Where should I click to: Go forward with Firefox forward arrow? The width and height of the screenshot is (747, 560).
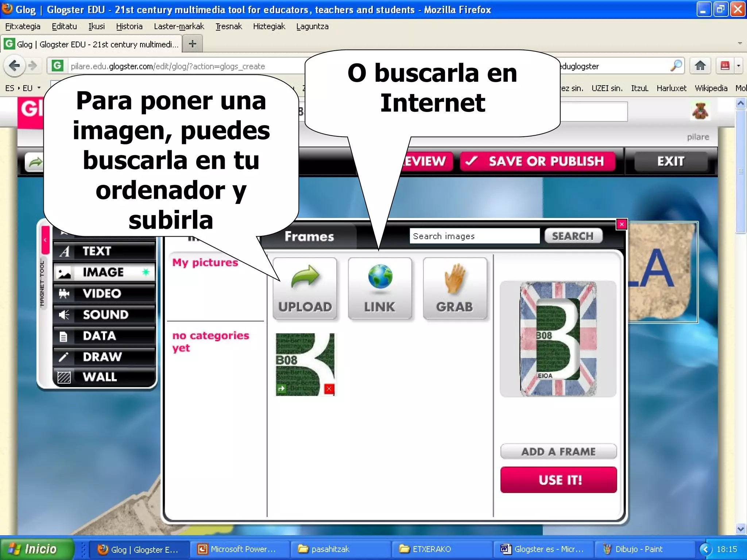click(33, 66)
